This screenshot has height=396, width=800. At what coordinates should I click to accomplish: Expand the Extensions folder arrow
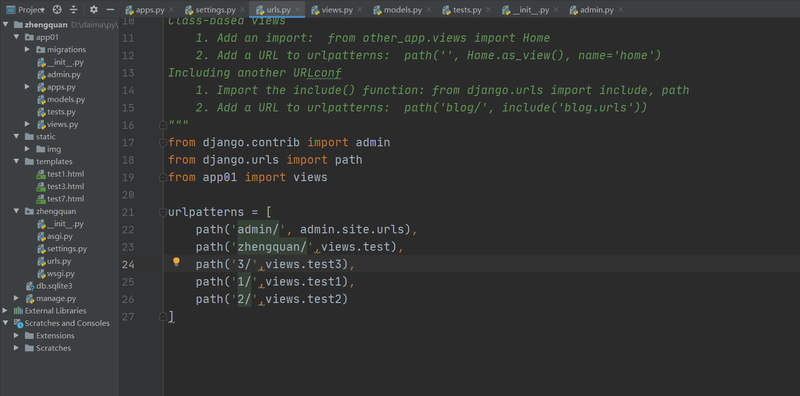coord(17,335)
